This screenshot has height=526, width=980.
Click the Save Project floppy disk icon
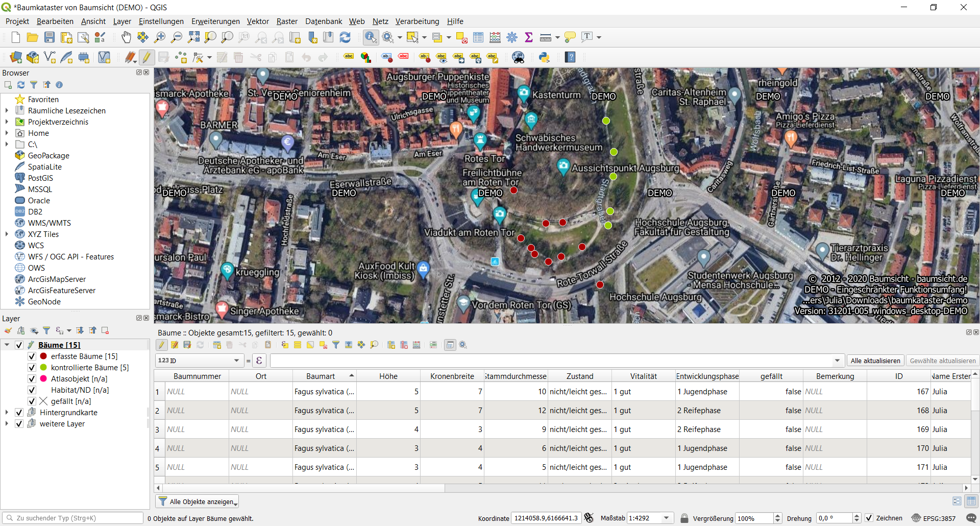point(50,37)
